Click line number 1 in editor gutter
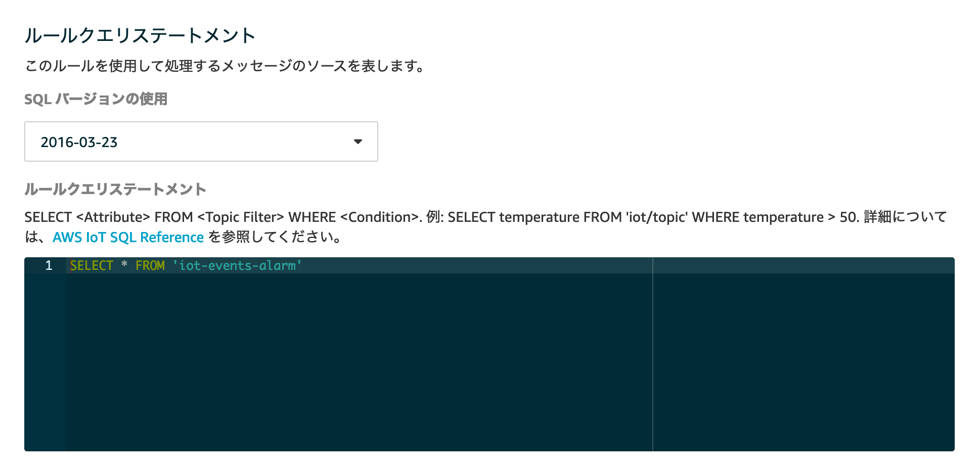Image resolution: width=980 pixels, height=466 pixels. point(49,265)
